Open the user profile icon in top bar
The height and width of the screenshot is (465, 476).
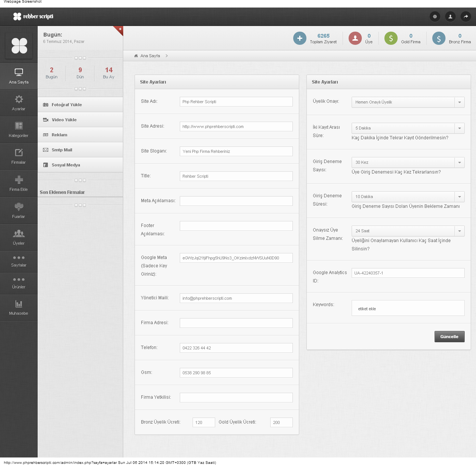[x=450, y=17]
